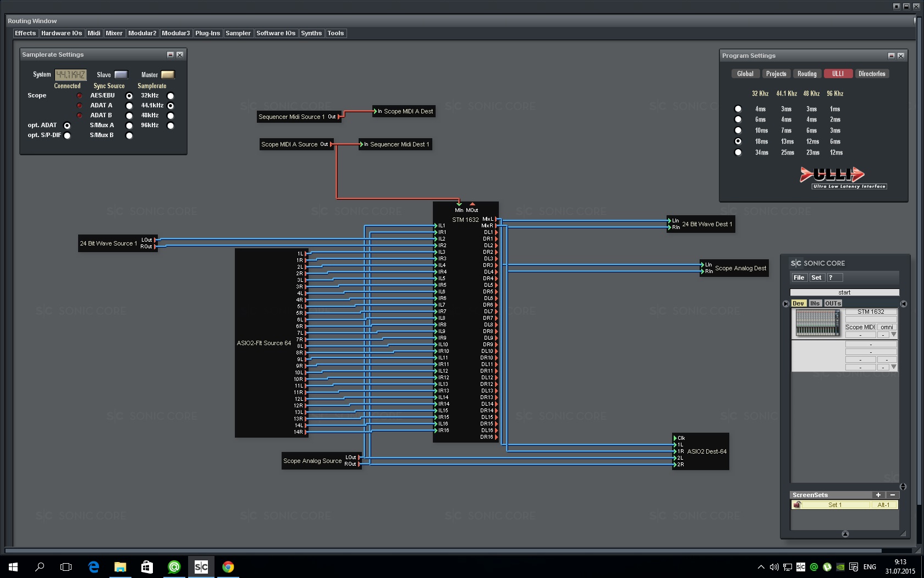Click the Slave mode button
The image size is (924, 578).
coord(121,75)
